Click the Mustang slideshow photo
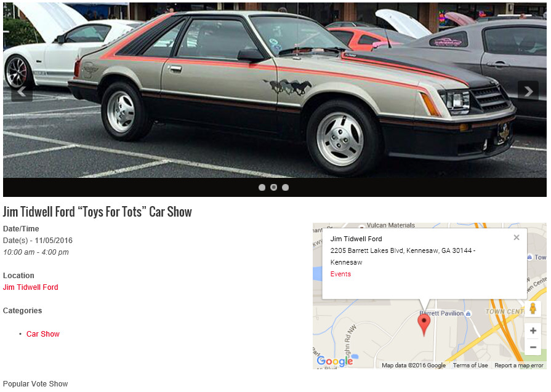Screen dimensions: 551x392 [x=275, y=90]
